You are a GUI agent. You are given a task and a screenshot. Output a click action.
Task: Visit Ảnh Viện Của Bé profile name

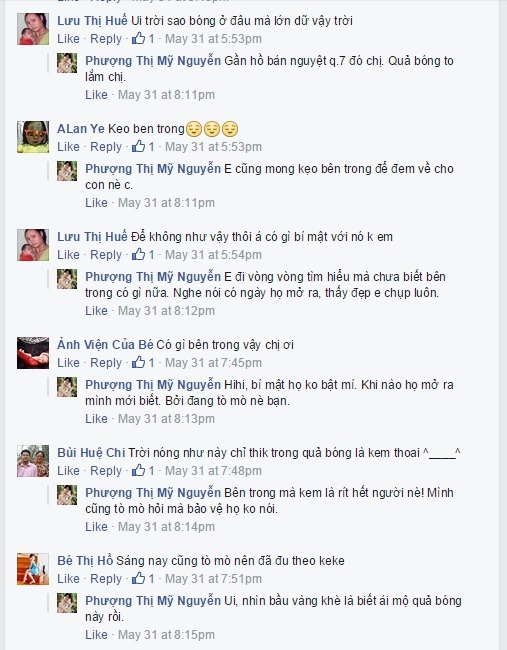tap(105, 344)
